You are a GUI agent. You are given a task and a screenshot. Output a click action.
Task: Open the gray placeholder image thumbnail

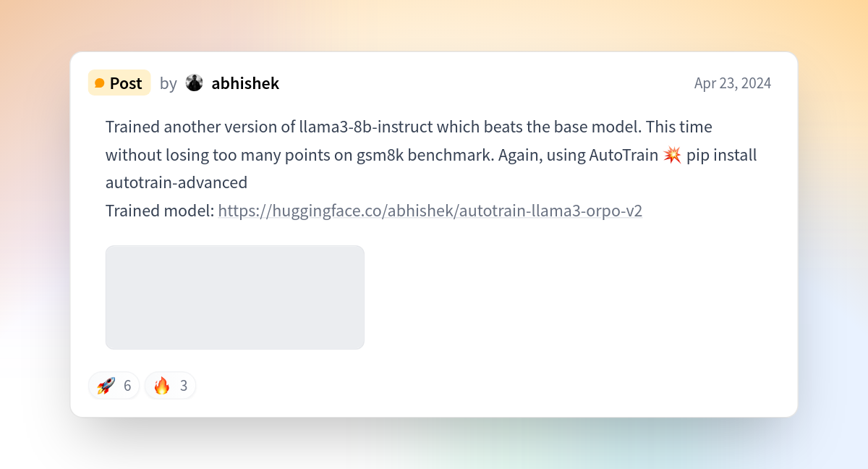[x=235, y=297]
